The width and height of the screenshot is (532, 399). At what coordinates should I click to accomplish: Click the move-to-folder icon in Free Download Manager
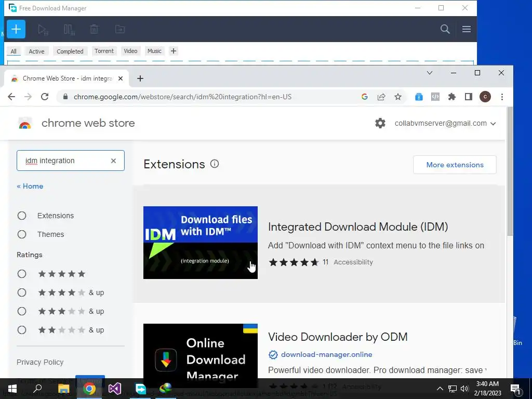(x=120, y=29)
